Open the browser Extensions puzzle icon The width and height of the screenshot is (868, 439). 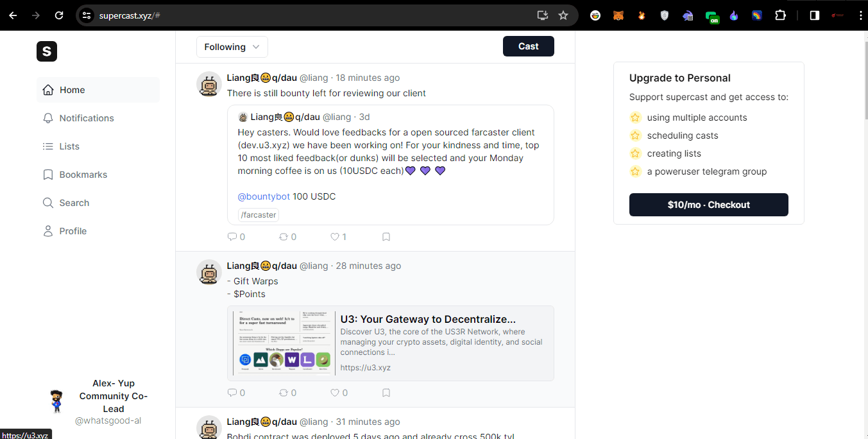click(x=780, y=15)
